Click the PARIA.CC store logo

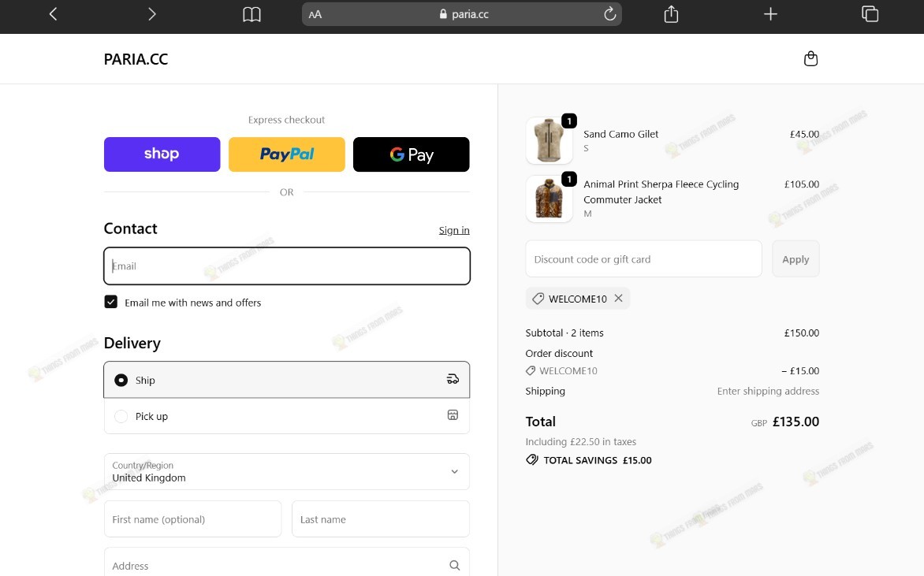coord(136,59)
